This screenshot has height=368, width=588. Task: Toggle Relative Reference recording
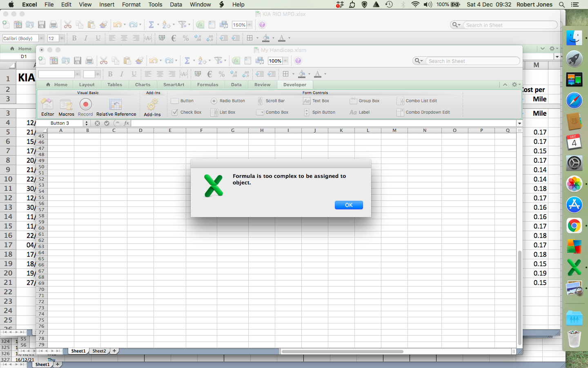click(116, 108)
